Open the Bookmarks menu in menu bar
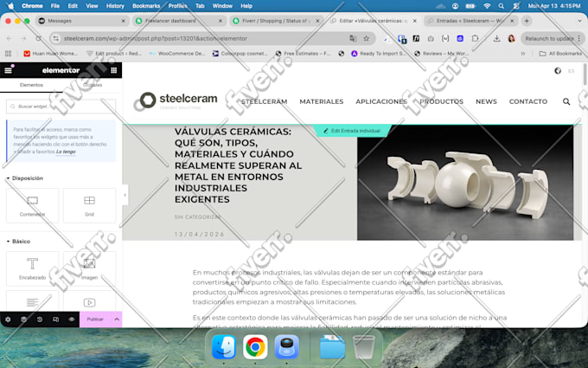This screenshot has width=588, height=368. point(146,6)
